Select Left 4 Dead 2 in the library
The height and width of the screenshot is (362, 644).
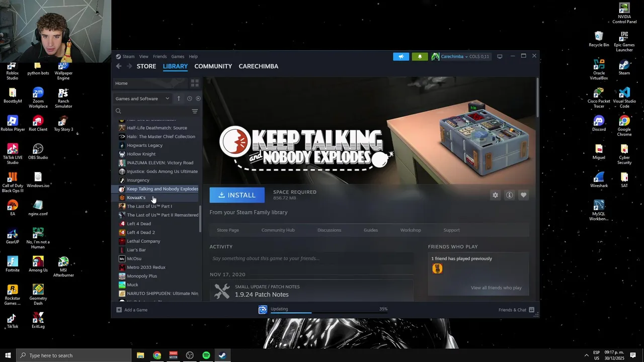pyautogui.click(x=141, y=232)
